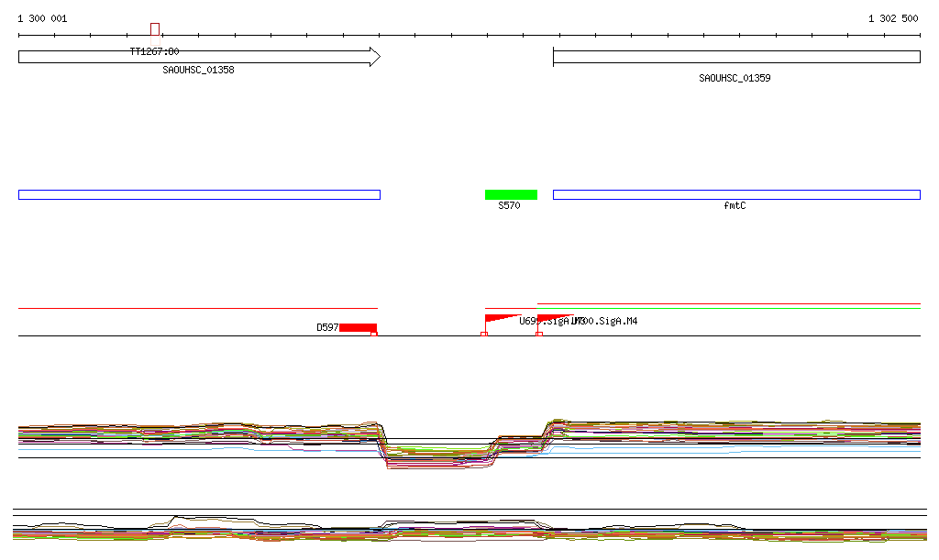This screenshot has height=560, width=939.
Task: Click the blue box under SAOUHSC_01358
Action: tap(199, 194)
